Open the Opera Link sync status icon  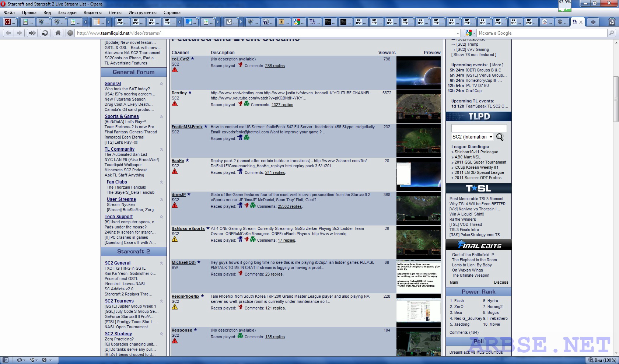pos(19,360)
